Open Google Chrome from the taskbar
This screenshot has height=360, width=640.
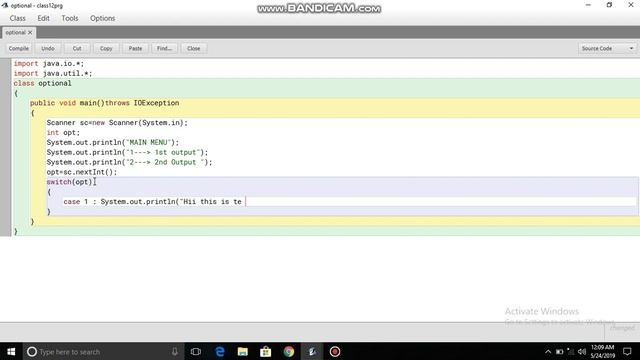point(289,351)
